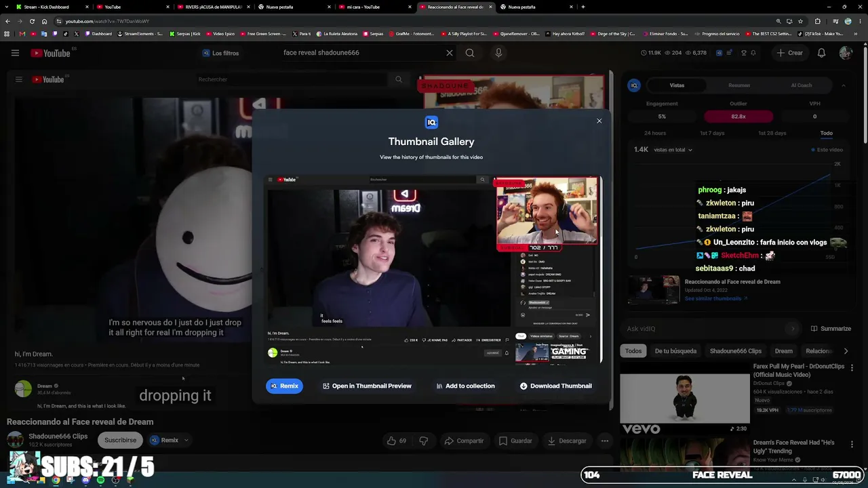Click the vidIQ logo in side panel
868x488 pixels.
click(634, 85)
